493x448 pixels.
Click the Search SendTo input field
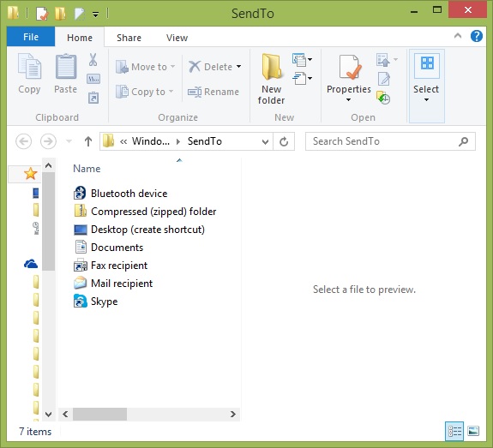[390, 141]
